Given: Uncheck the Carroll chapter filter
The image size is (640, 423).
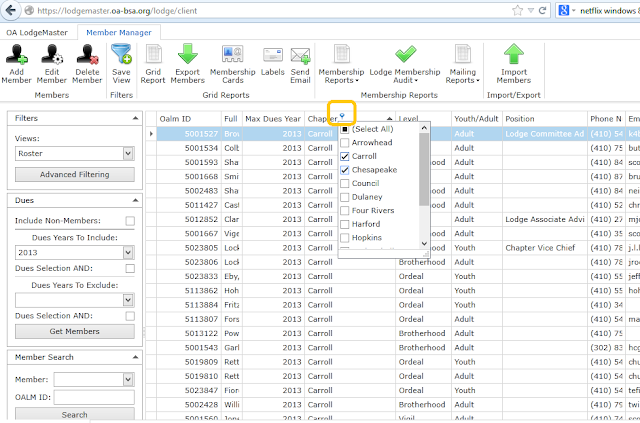Looking at the screenshot, I should click(x=345, y=156).
